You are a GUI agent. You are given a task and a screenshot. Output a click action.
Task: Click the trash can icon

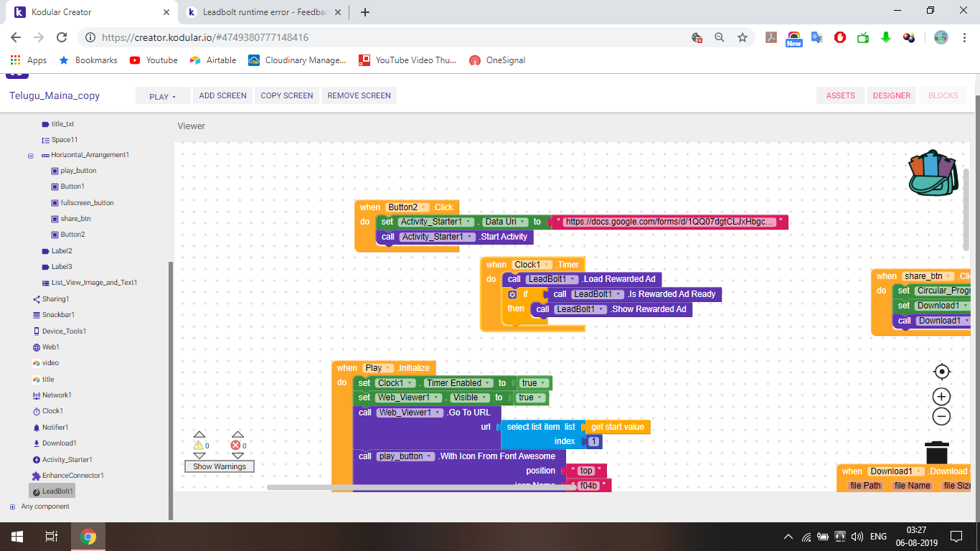(936, 453)
